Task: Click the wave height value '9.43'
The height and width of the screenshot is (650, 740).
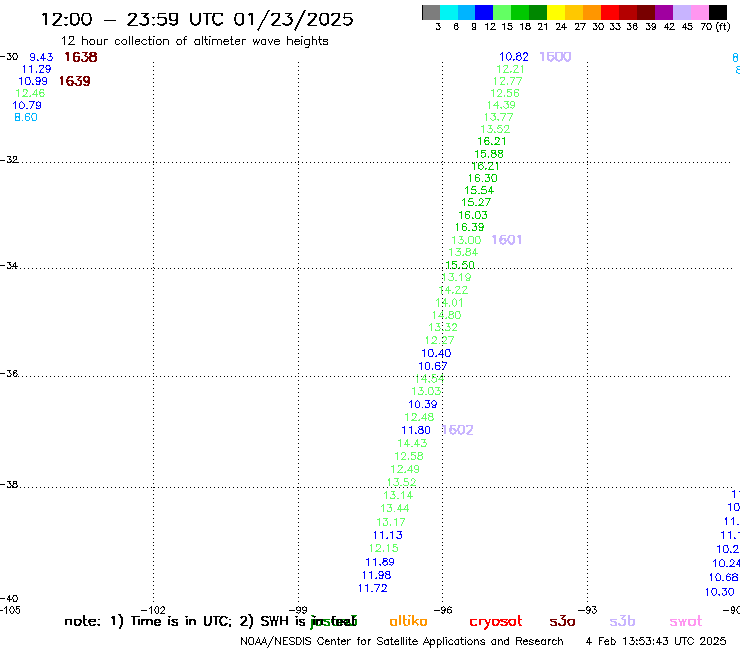Action: tap(41, 57)
